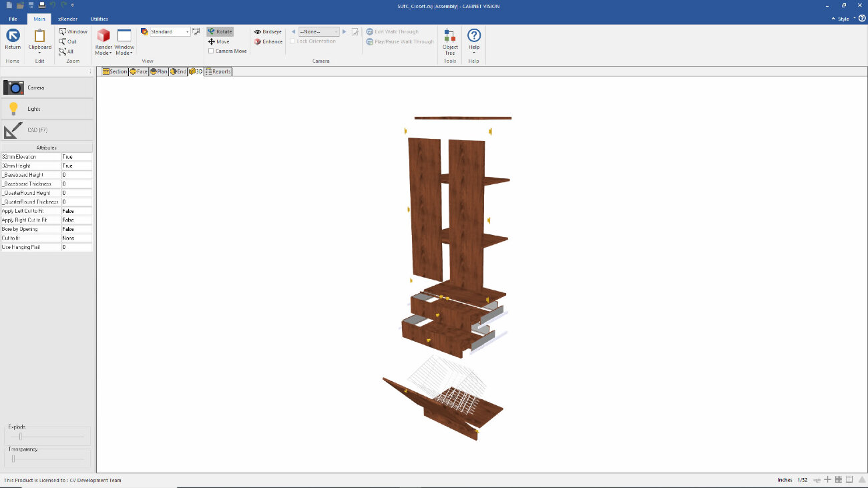Zoom Window tool in Zoom group
The height and width of the screenshot is (488, 868).
(73, 31)
